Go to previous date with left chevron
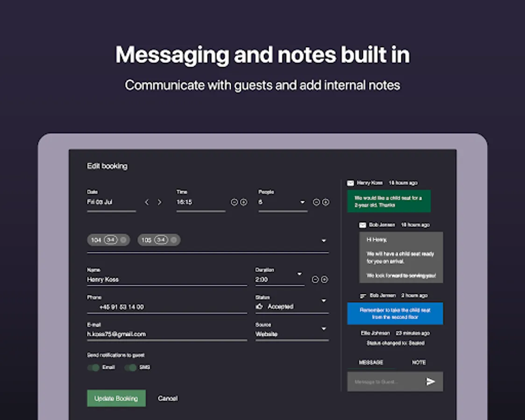 [147, 203]
